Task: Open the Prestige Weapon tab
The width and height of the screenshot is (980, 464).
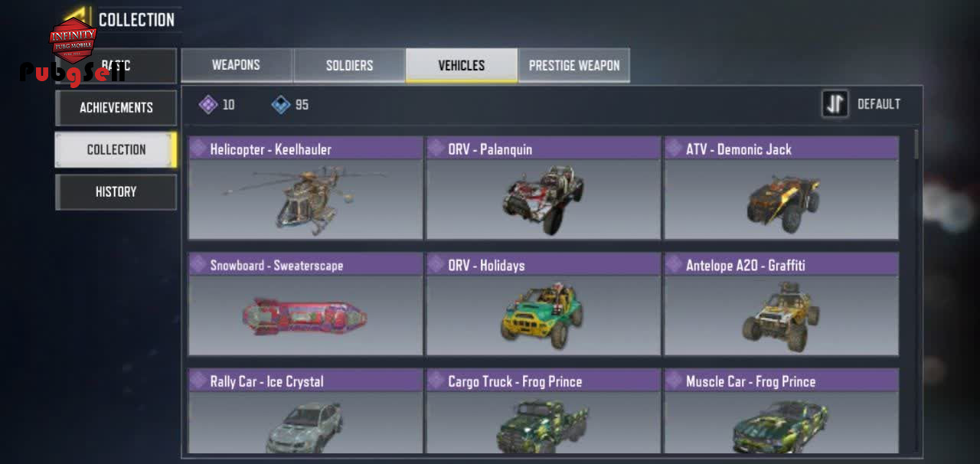Action: click(x=574, y=65)
